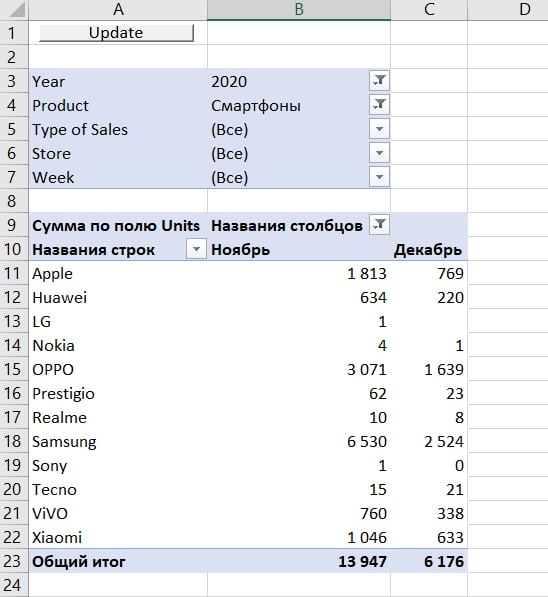Image resolution: width=548 pixels, height=597 pixels.
Task: Click the Декабрь column heading
Action: pos(429,249)
